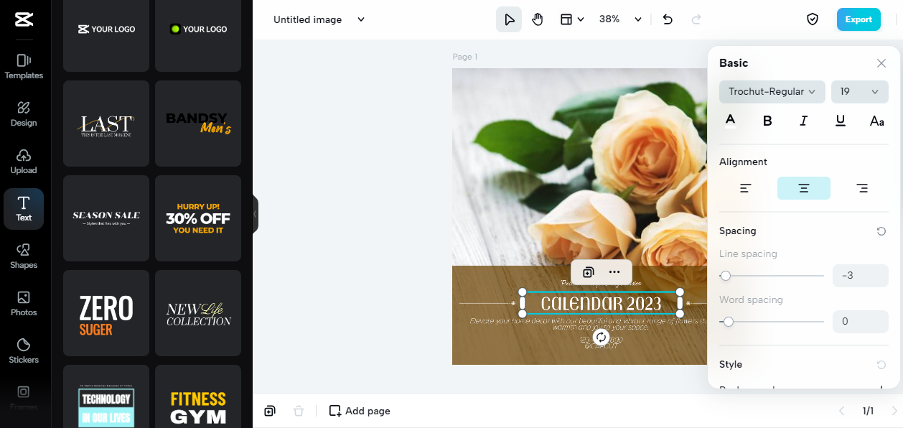Viewport: 904px width, 428px height.
Task: Redo the last action
Action: pyautogui.click(x=696, y=20)
